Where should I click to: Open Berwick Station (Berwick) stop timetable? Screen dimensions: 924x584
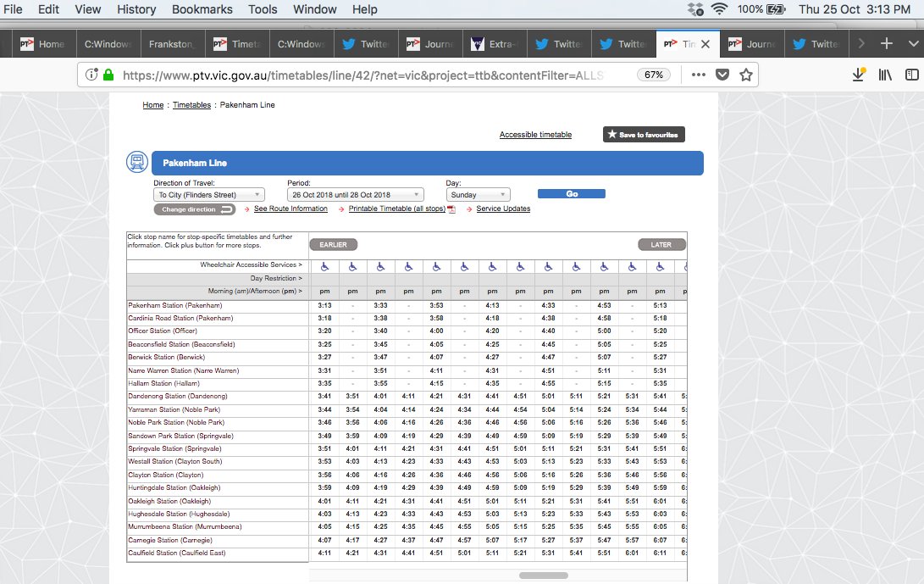click(x=166, y=358)
